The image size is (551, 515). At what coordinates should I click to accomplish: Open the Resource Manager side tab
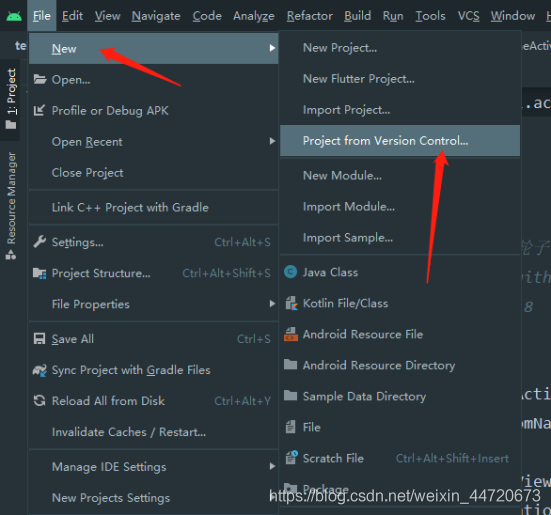[x=11, y=206]
